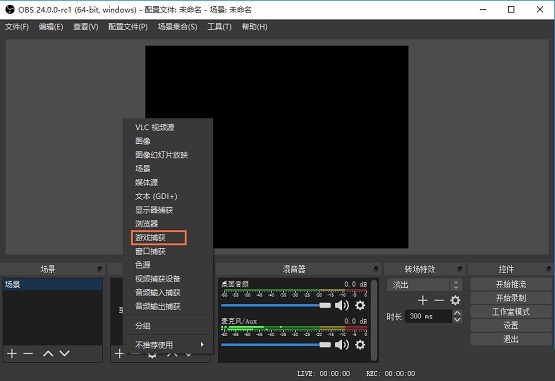
Task: Add a transition with the plus icon
Action: pyautogui.click(x=423, y=301)
